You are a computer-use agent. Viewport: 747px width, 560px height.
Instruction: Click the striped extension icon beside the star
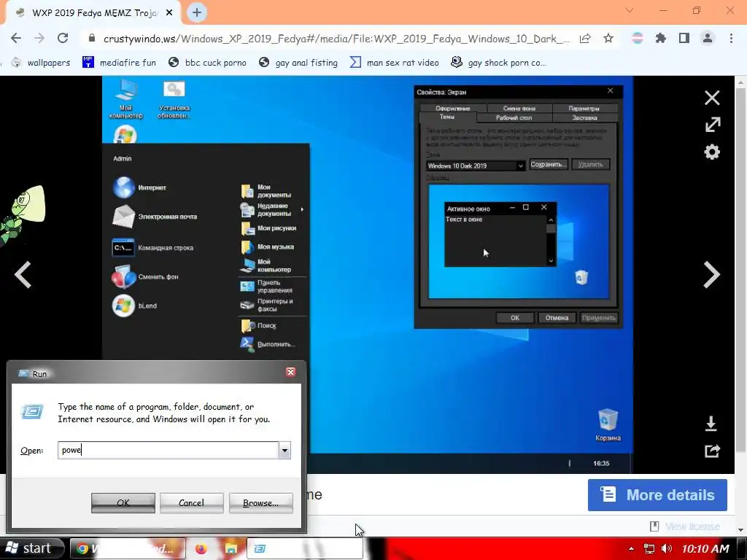(637, 38)
